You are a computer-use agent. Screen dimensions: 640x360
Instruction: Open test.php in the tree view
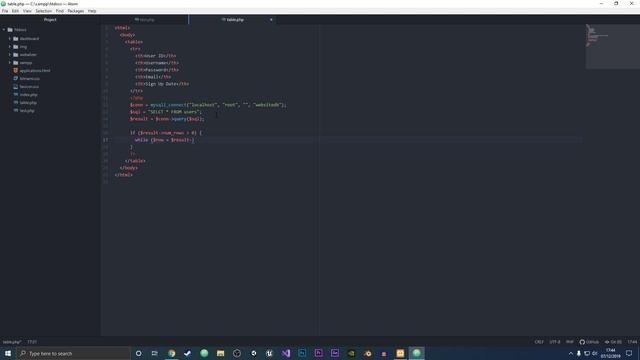(27, 111)
